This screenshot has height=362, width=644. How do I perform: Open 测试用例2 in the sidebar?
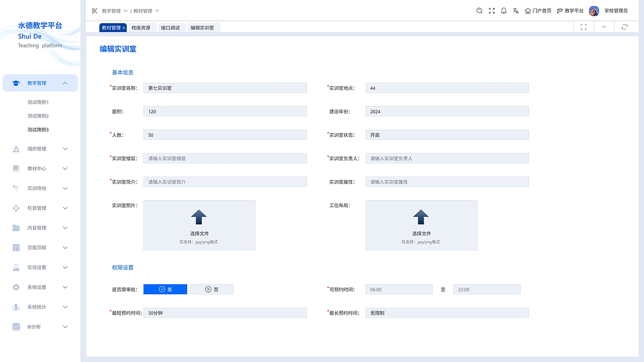[x=38, y=116]
